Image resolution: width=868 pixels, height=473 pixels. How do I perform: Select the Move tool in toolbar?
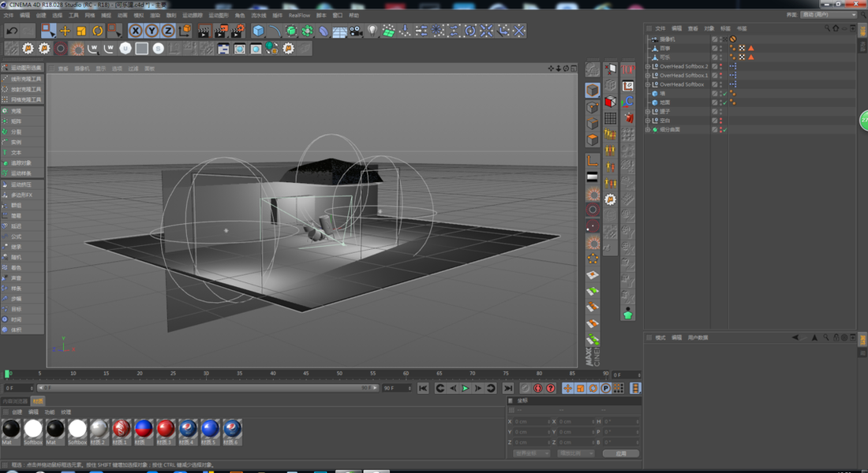coord(65,31)
